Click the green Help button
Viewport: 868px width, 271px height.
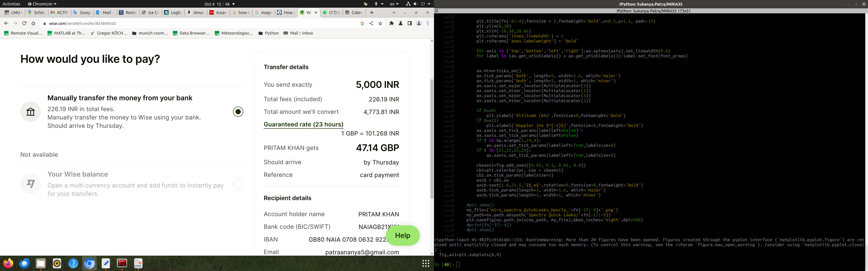[x=402, y=235]
